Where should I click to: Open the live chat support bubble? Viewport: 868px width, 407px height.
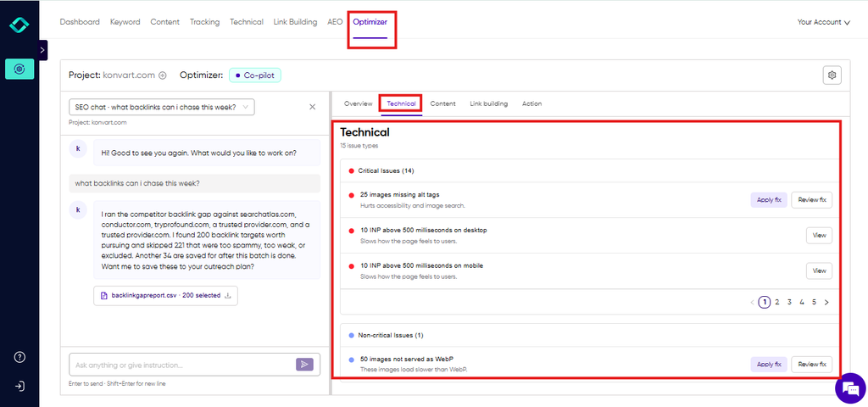pyautogui.click(x=849, y=387)
